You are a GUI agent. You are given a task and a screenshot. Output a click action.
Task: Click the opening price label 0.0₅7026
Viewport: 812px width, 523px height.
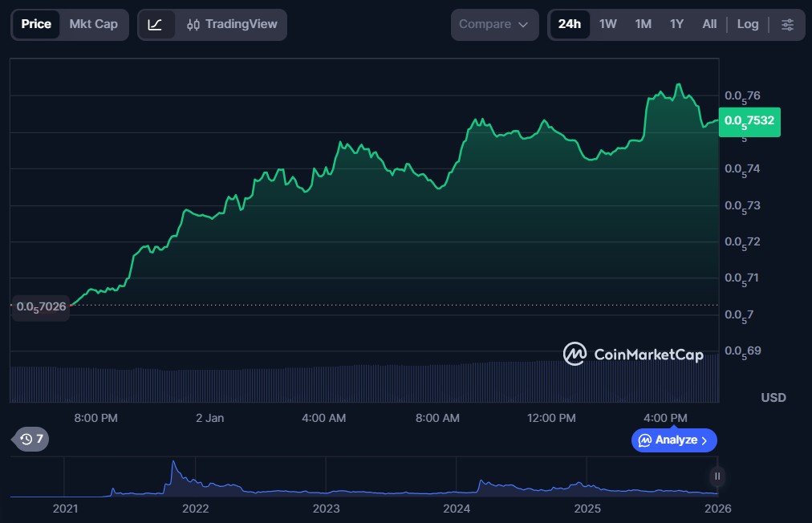tap(41, 306)
